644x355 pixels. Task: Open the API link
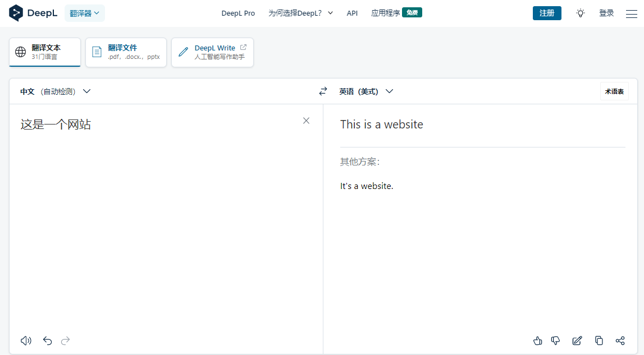(352, 13)
